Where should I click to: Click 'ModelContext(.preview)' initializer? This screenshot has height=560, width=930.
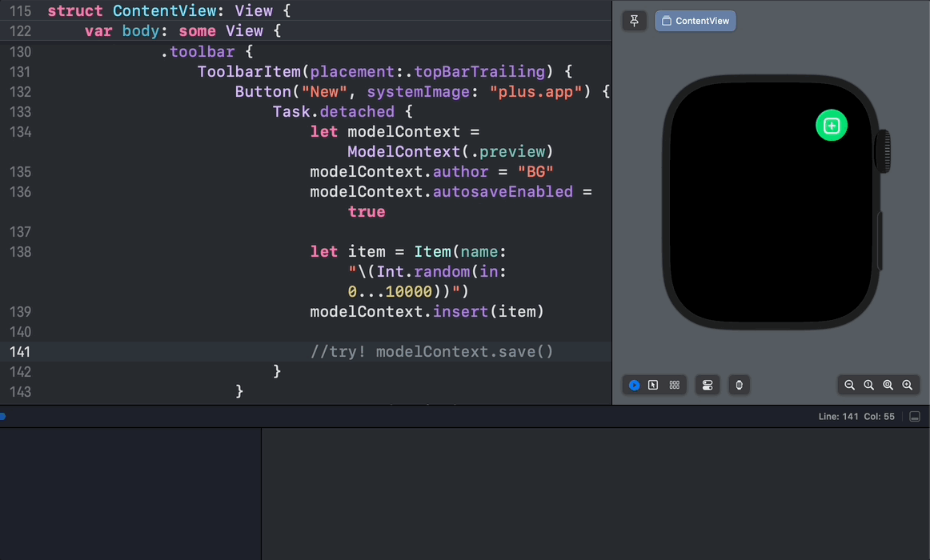[450, 152]
